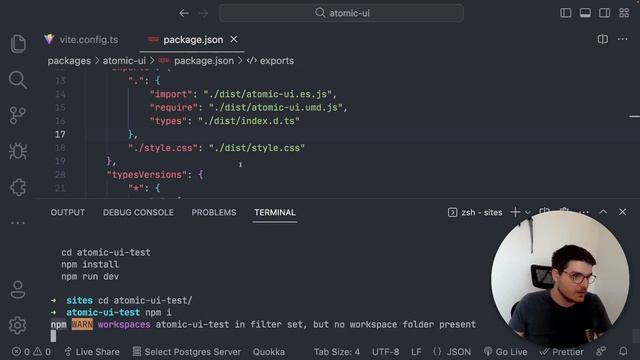Viewport: 640px width, 360px height.
Task: Close the package.json tab
Action: [x=234, y=40]
